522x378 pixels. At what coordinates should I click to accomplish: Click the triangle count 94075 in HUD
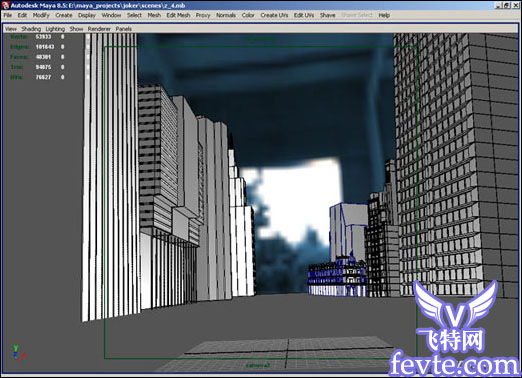(43, 67)
